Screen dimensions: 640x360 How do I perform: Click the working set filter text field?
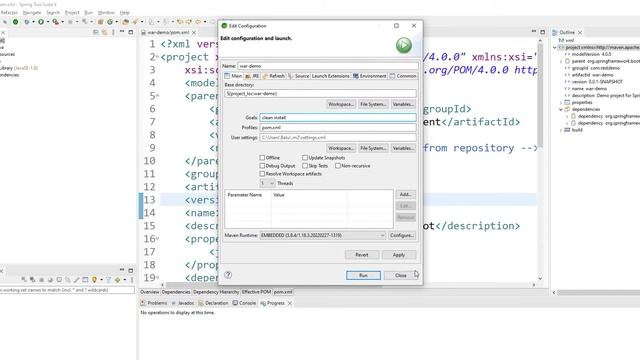tap(67, 290)
